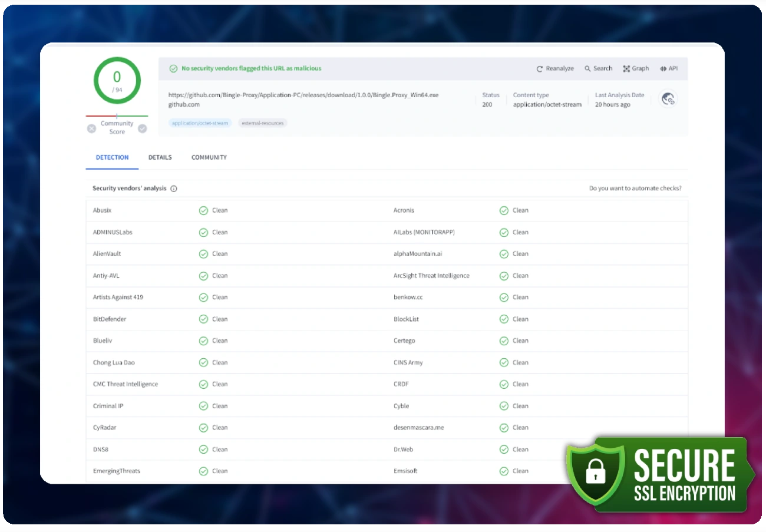Viewport: 766px width, 532px height.
Task: Click the Clean check icon for Abusix
Action: 203,210
